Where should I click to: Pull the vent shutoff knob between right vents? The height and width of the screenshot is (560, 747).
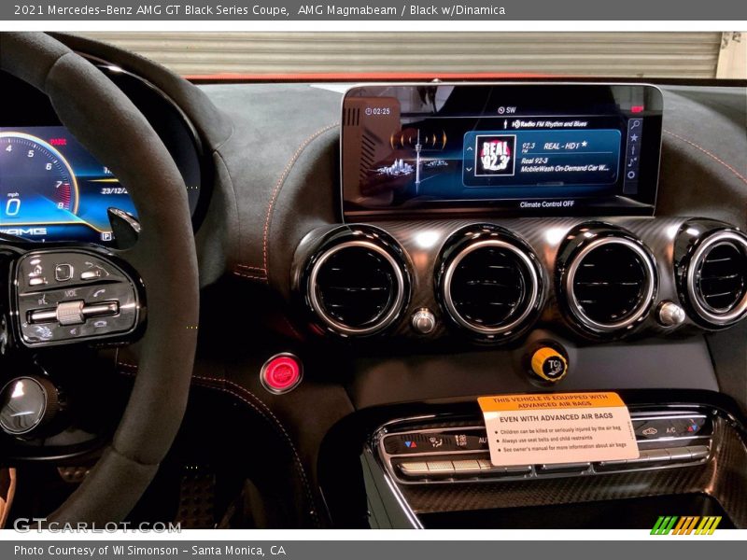(670, 314)
